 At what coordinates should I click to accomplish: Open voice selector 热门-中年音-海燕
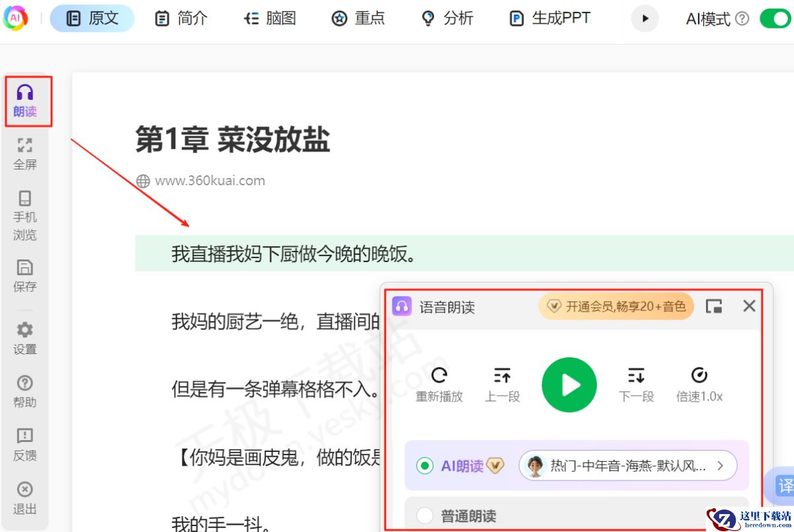(628, 466)
